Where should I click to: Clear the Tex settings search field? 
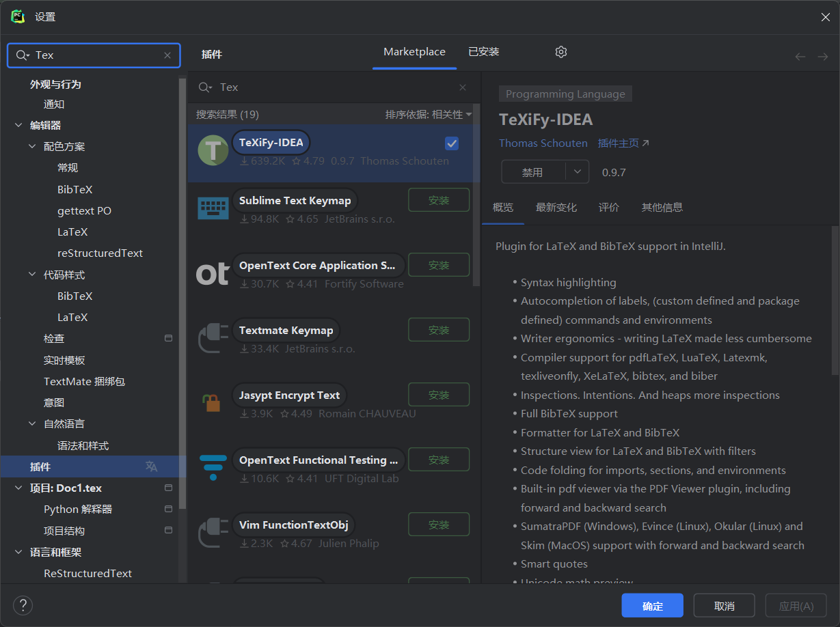(x=167, y=55)
